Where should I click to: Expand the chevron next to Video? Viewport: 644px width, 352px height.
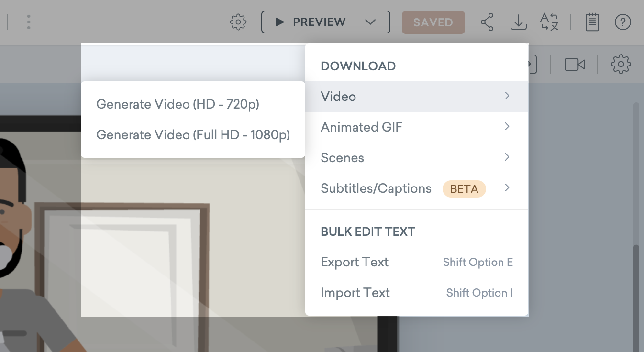(x=507, y=96)
